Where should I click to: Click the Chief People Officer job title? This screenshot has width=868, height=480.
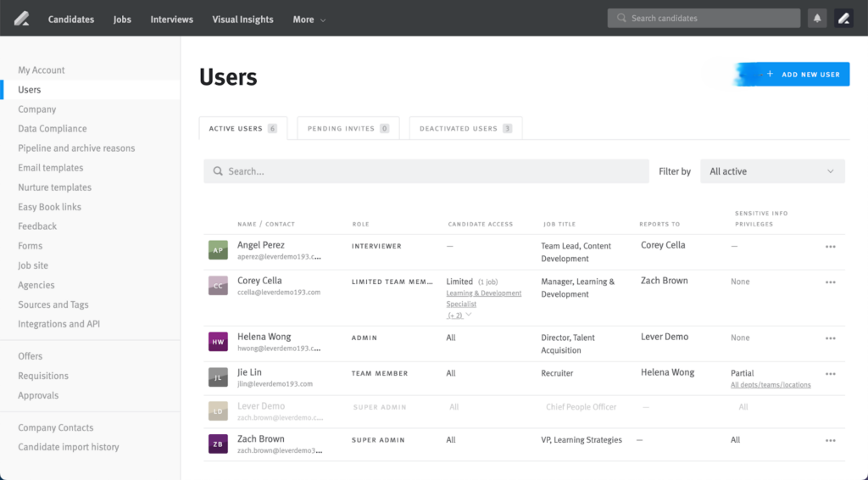[x=581, y=407]
